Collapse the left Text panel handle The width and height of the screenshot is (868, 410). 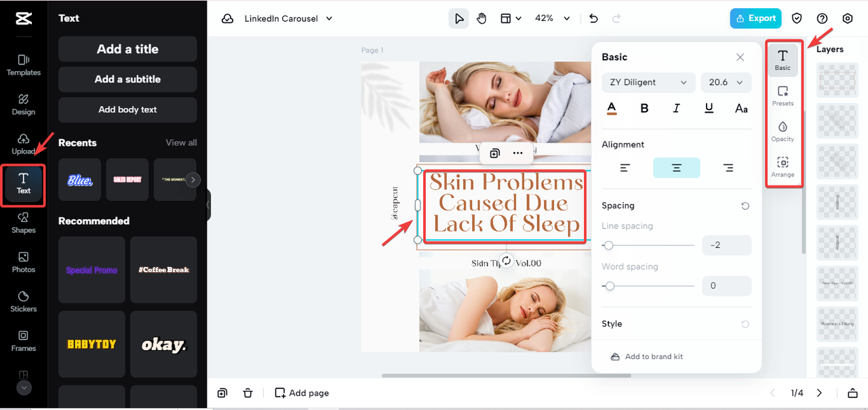coord(209,205)
